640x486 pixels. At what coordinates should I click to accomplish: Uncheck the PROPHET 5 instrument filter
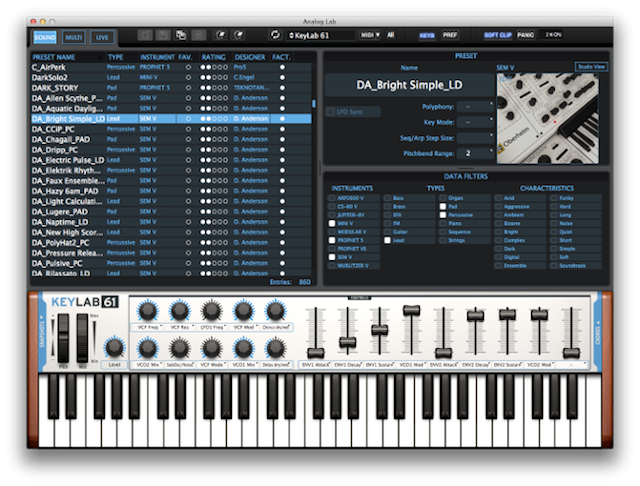tap(332, 240)
